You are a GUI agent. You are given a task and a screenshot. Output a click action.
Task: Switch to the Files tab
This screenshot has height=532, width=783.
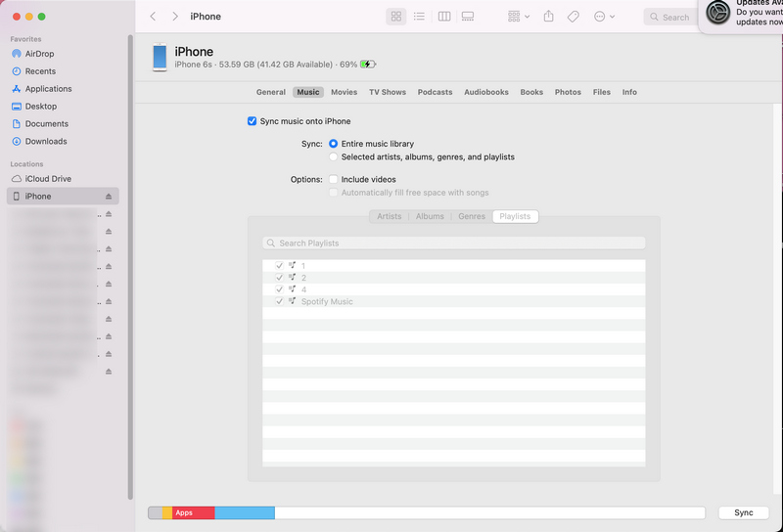point(602,92)
